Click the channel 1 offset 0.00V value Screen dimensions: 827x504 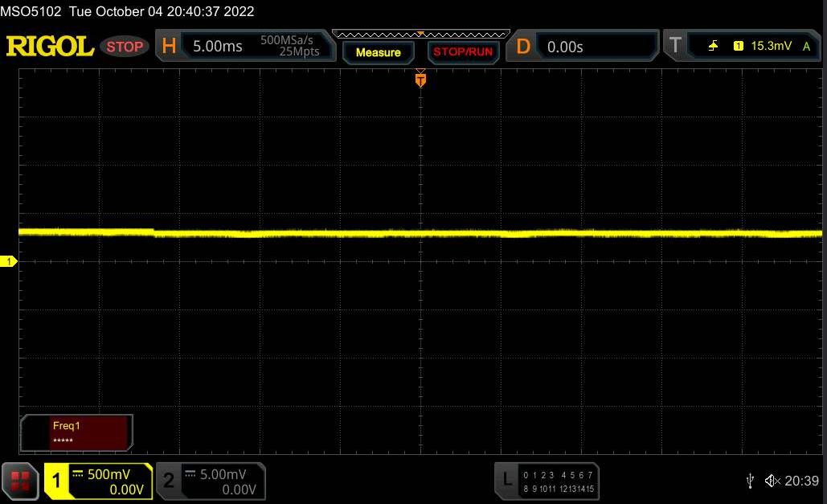(127, 490)
